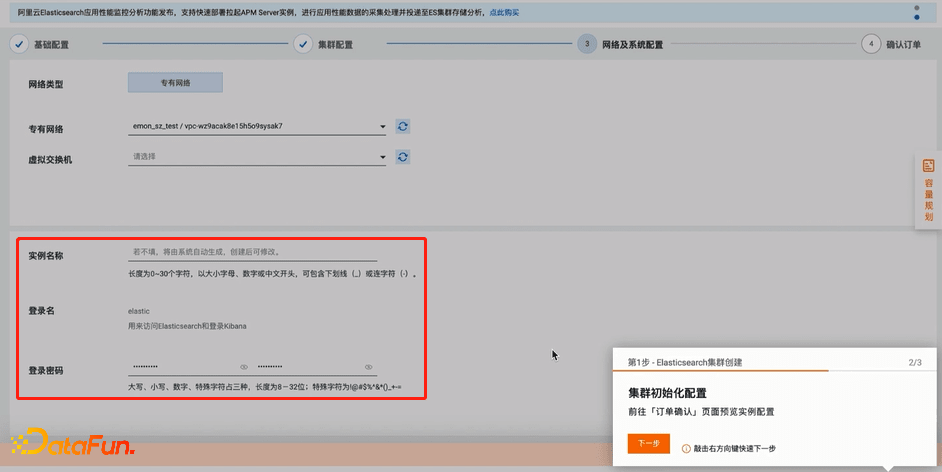Click the orange 下一步 button
The width and height of the screenshot is (942, 472).
point(649,444)
